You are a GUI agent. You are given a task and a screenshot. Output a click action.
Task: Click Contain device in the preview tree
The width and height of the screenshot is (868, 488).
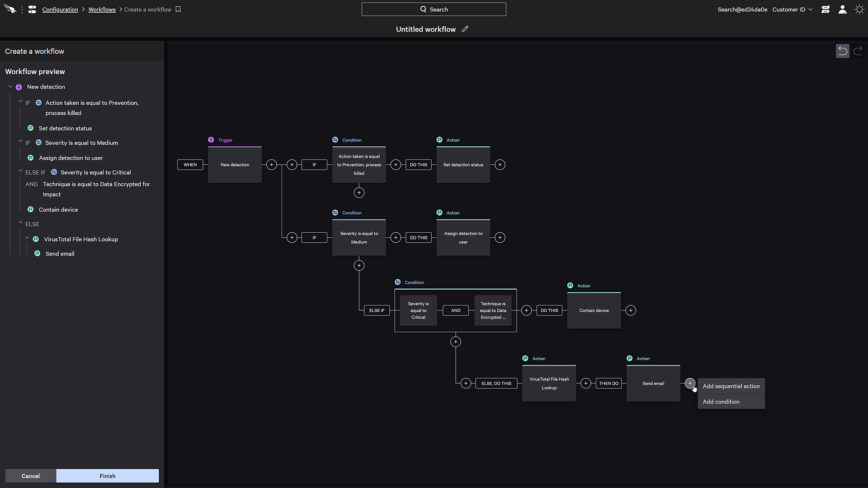(x=58, y=210)
